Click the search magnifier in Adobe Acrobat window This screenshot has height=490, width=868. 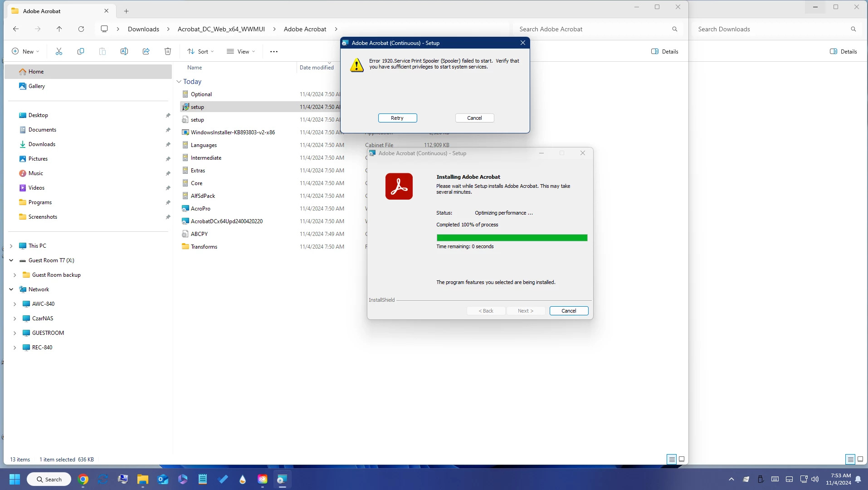click(675, 29)
